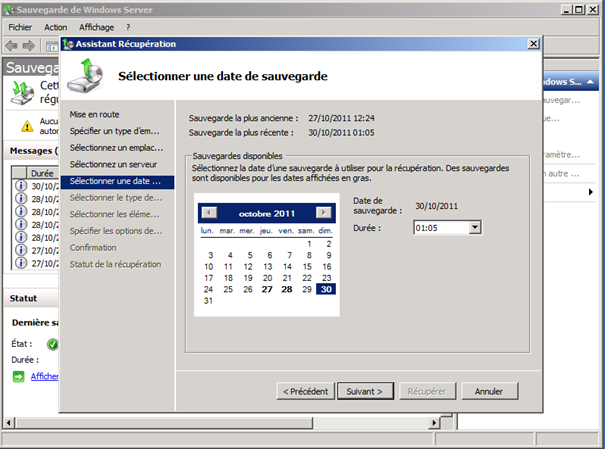The width and height of the screenshot is (605, 449).
Task: Open the Action menu
Action: click(x=56, y=27)
